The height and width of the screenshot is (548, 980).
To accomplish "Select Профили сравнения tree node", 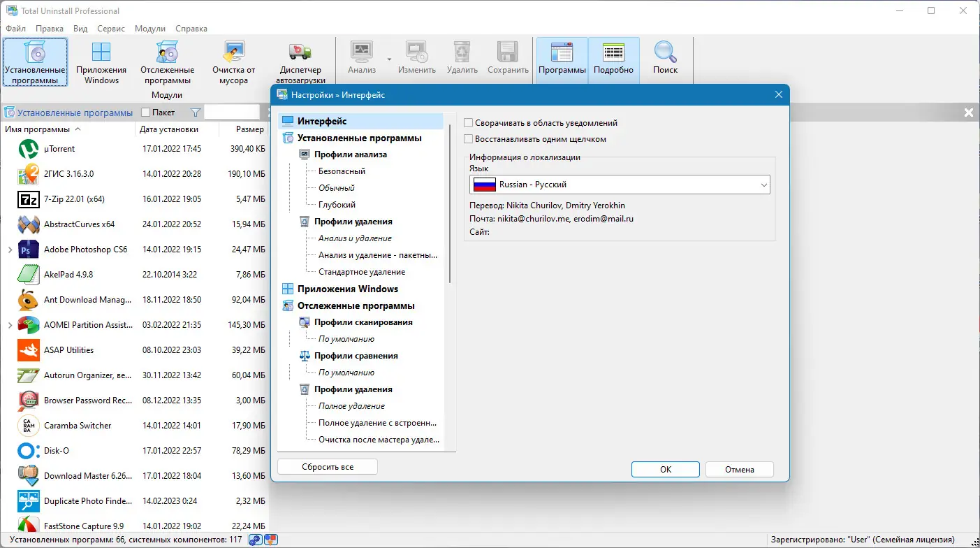I will coord(356,356).
